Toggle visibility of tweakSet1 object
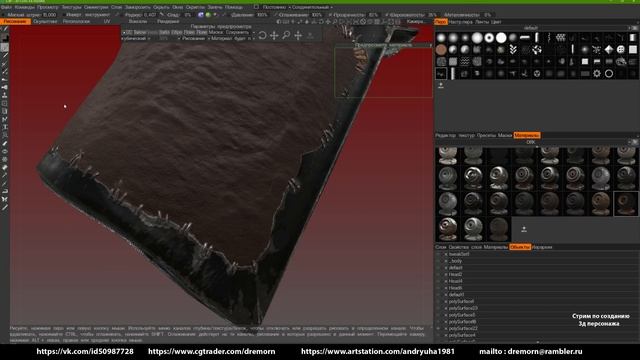The width and height of the screenshot is (640, 360). coord(439,254)
